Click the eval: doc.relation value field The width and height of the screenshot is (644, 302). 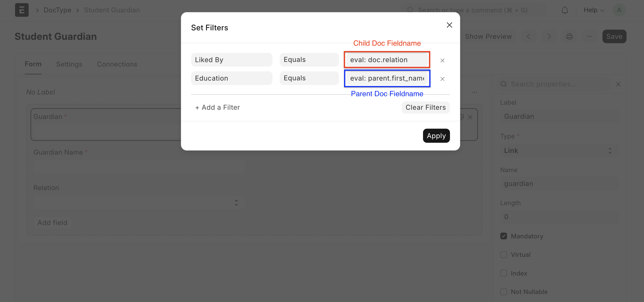(x=387, y=60)
